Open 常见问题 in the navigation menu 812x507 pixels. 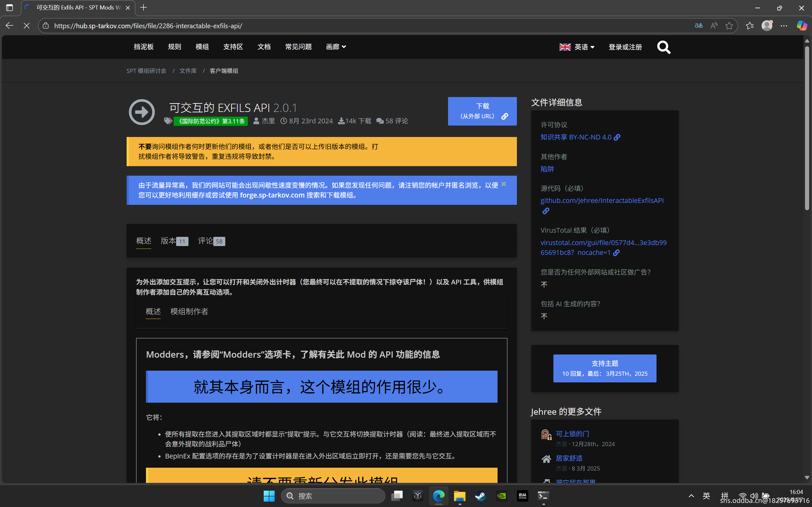coord(298,47)
